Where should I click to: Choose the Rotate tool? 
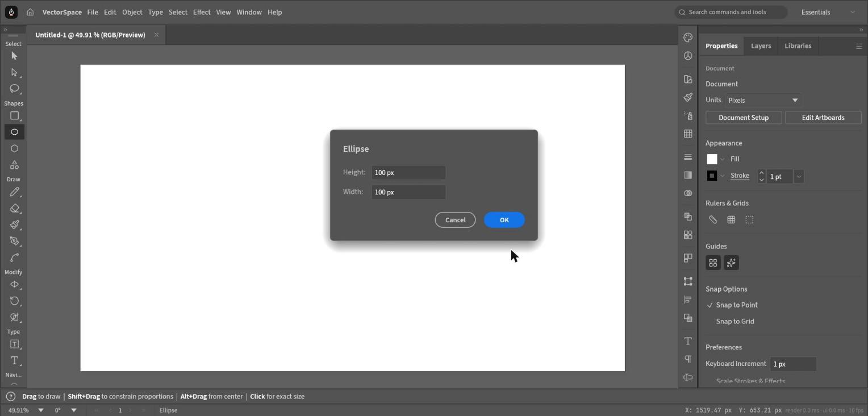pos(14,301)
